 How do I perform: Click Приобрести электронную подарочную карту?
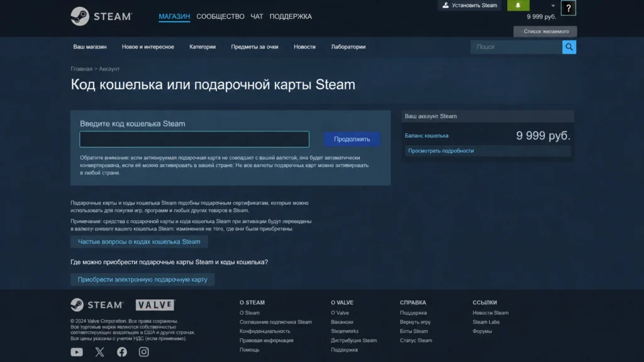pyautogui.click(x=143, y=280)
